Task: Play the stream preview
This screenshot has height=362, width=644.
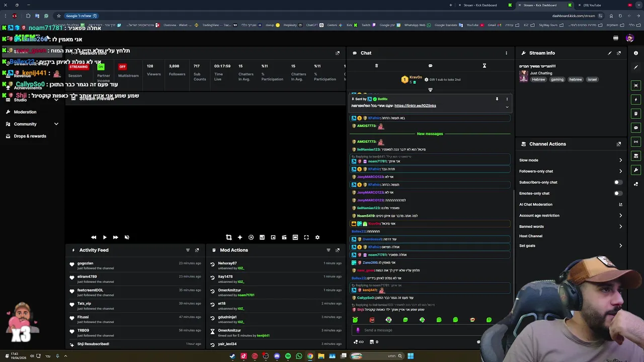Action: pos(105,237)
